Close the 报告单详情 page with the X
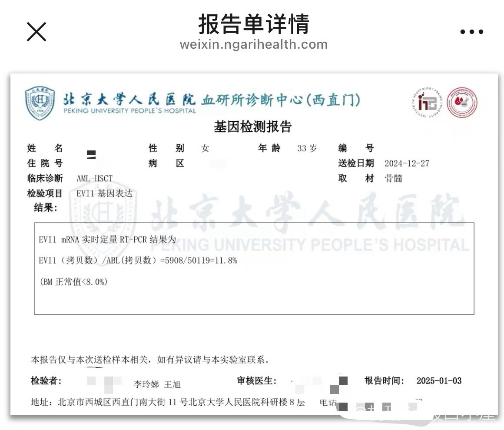 (x=36, y=32)
